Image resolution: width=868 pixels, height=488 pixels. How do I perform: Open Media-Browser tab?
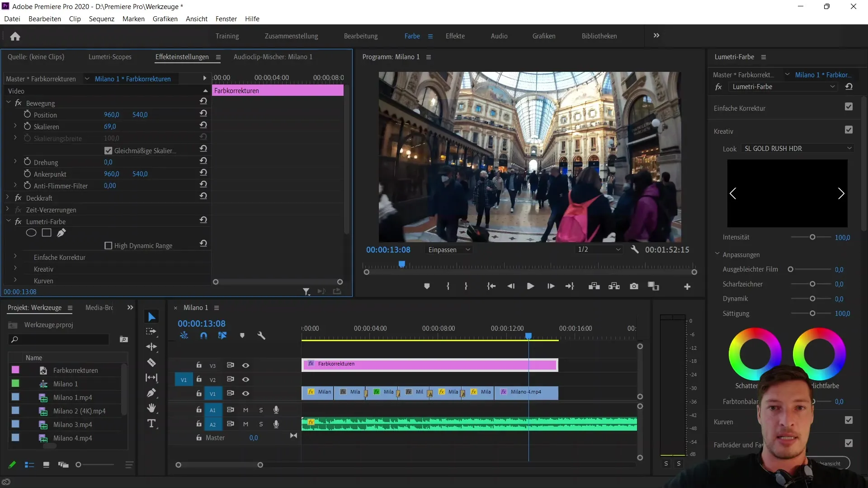(x=99, y=308)
